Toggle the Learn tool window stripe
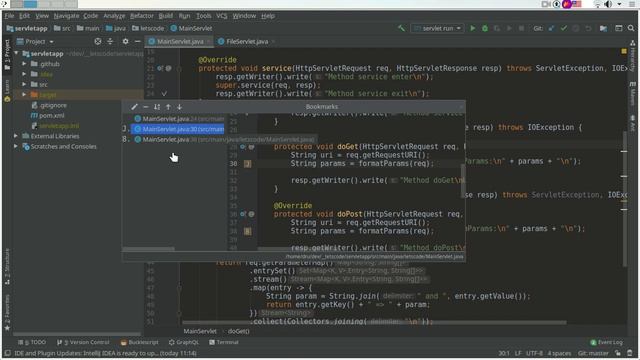Viewport: 640px width, 360px height. (x=7, y=91)
